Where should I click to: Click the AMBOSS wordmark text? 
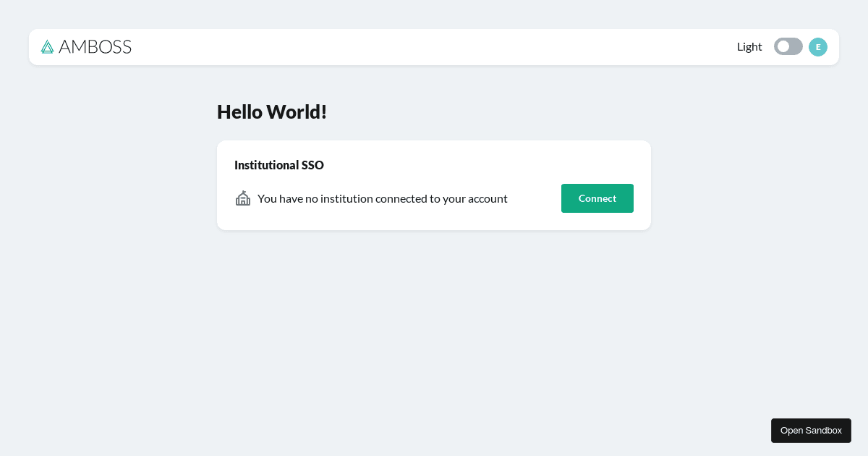[95, 47]
